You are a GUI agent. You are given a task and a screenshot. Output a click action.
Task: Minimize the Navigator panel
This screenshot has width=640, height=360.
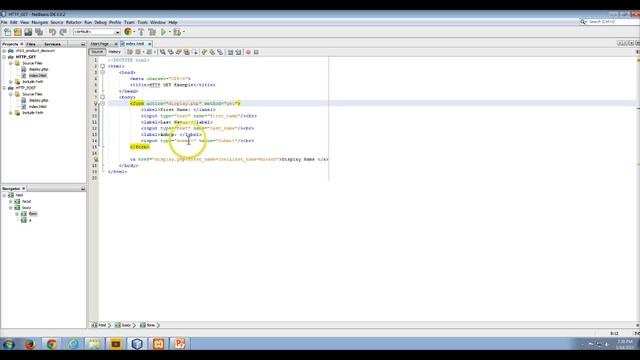(x=83, y=189)
